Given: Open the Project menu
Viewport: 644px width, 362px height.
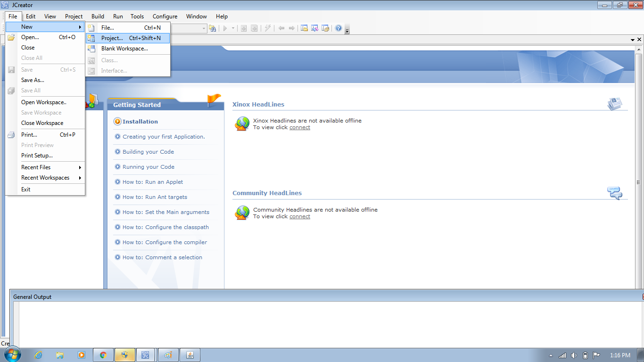Looking at the screenshot, I should (x=74, y=16).
